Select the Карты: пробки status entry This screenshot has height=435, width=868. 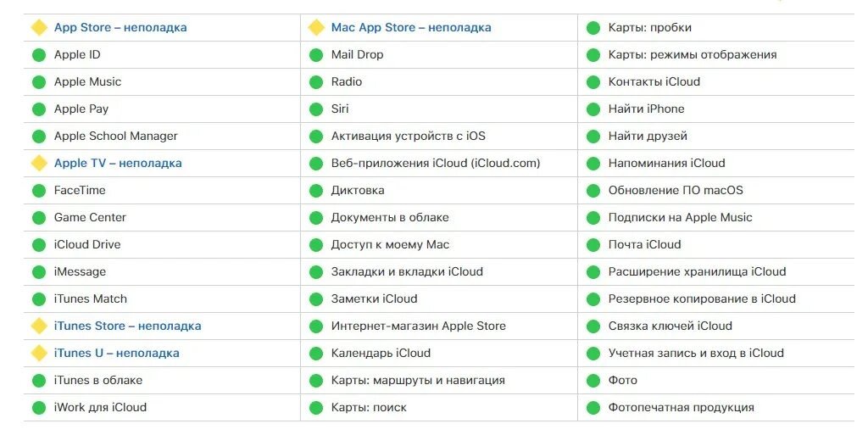pyautogui.click(x=716, y=28)
